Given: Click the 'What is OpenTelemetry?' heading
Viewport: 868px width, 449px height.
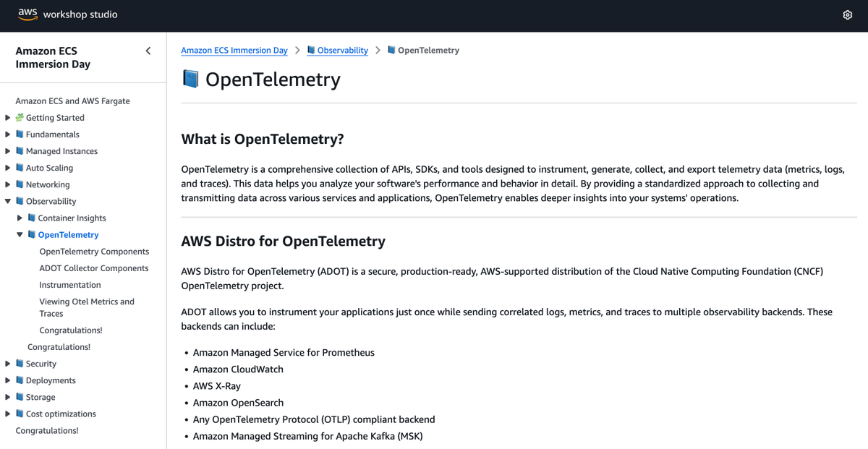Looking at the screenshot, I should 263,139.
